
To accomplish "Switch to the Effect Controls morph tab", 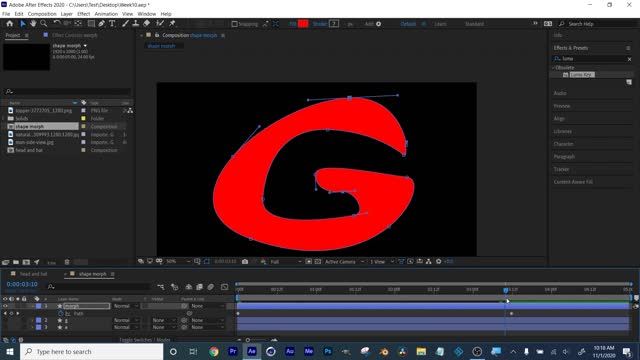I will pyautogui.click(x=75, y=35).
